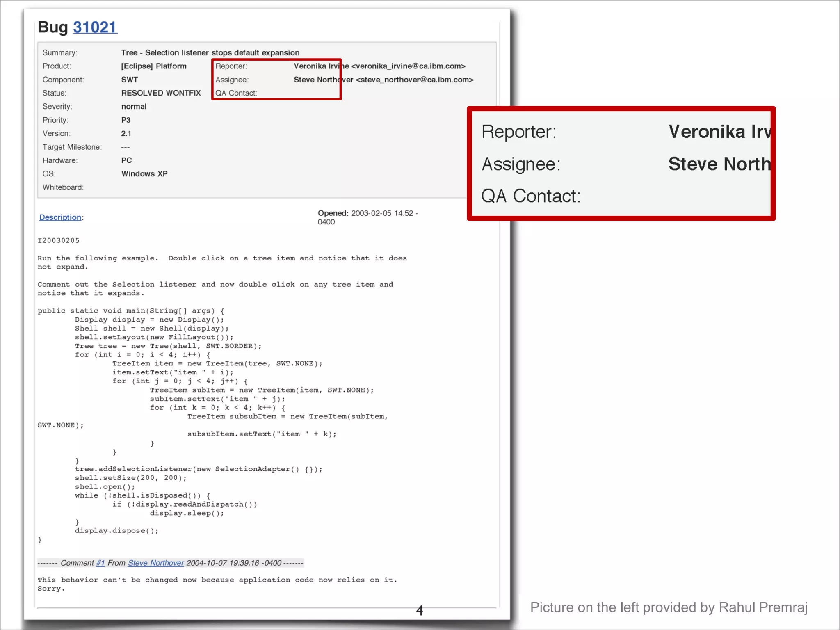Click the code line 'display.dispose();'

(117, 531)
